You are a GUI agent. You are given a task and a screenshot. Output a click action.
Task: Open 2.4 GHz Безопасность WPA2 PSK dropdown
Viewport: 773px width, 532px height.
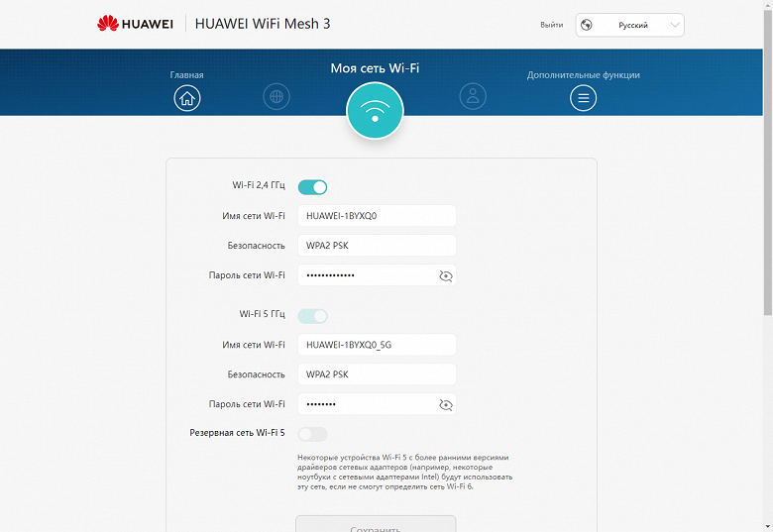(378, 246)
